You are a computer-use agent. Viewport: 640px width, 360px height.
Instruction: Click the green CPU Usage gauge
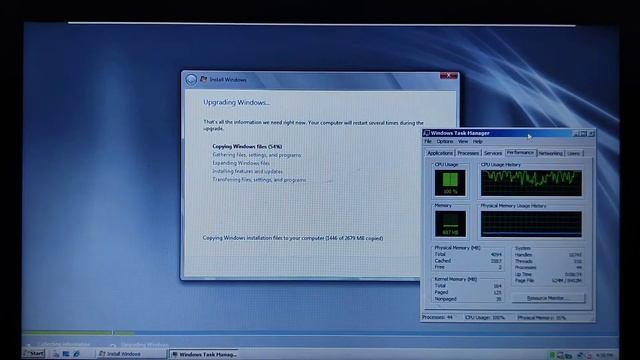coord(450,183)
